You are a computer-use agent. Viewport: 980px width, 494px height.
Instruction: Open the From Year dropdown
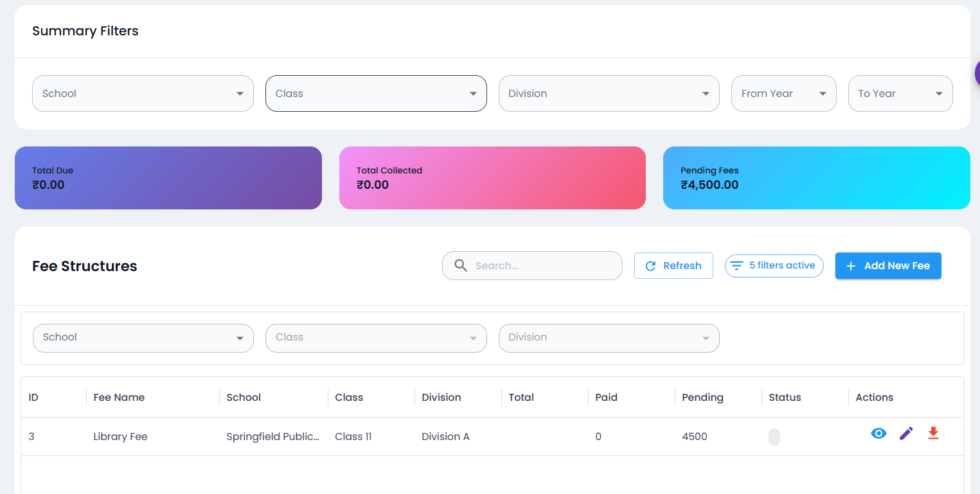point(783,93)
